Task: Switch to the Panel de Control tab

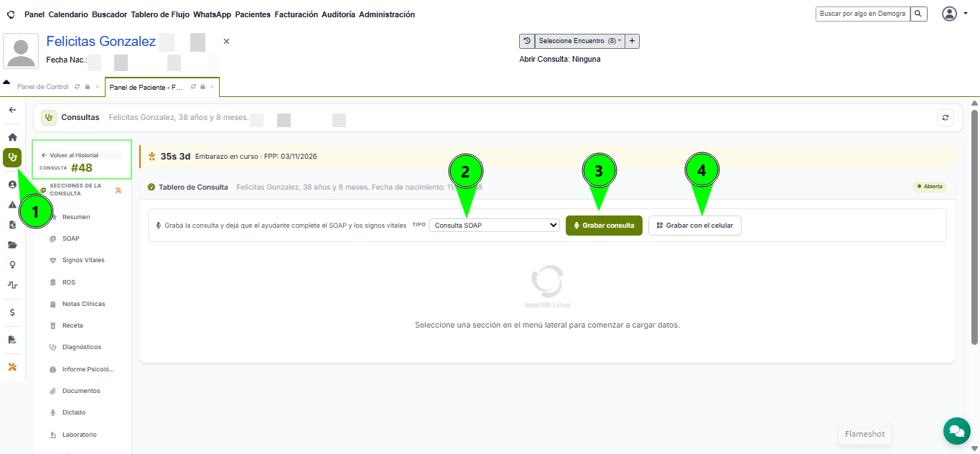Action: coord(43,87)
